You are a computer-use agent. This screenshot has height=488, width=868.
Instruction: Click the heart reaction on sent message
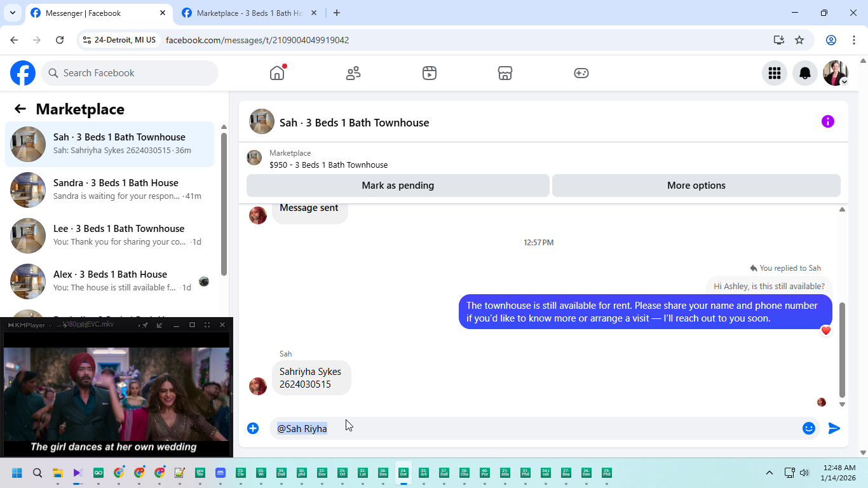pyautogui.click(x=826, y=330)
